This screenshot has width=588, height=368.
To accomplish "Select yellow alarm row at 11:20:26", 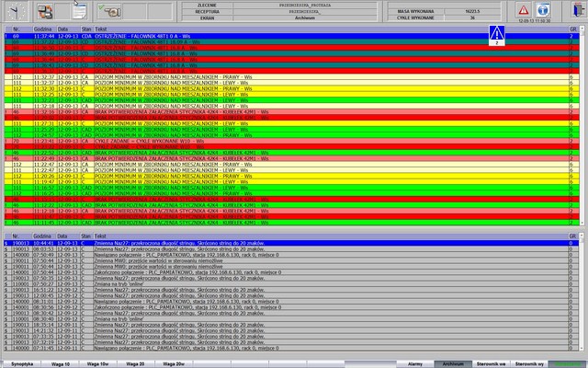I will [x=292, y=176].
